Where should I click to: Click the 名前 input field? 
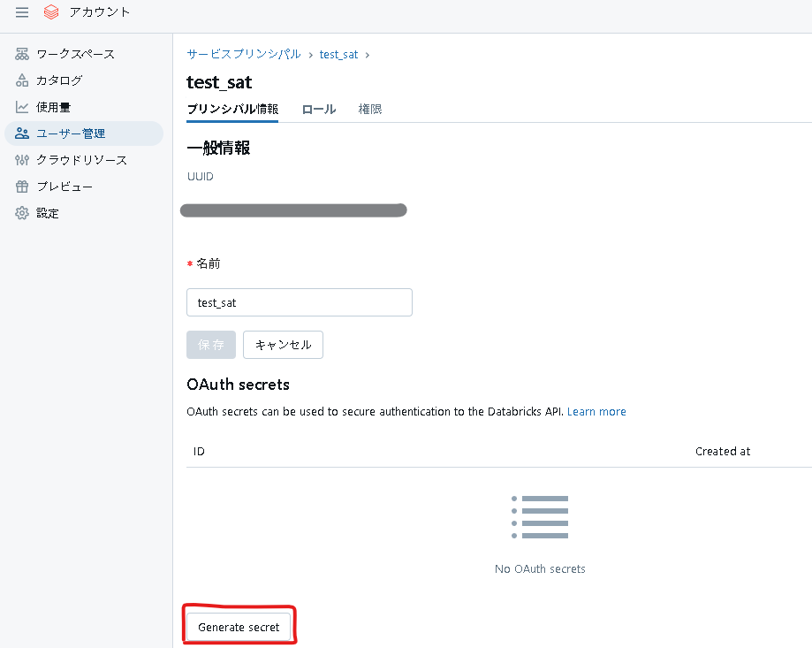coord(300,302)
